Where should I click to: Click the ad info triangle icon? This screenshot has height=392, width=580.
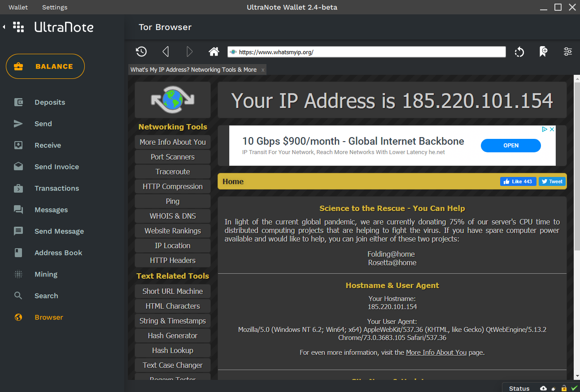point(545,129)
